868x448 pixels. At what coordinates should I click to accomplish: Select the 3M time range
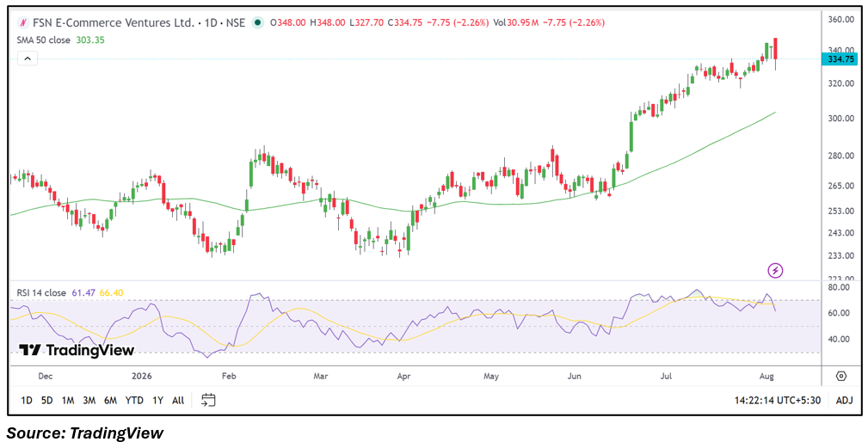tap(89, 401)
